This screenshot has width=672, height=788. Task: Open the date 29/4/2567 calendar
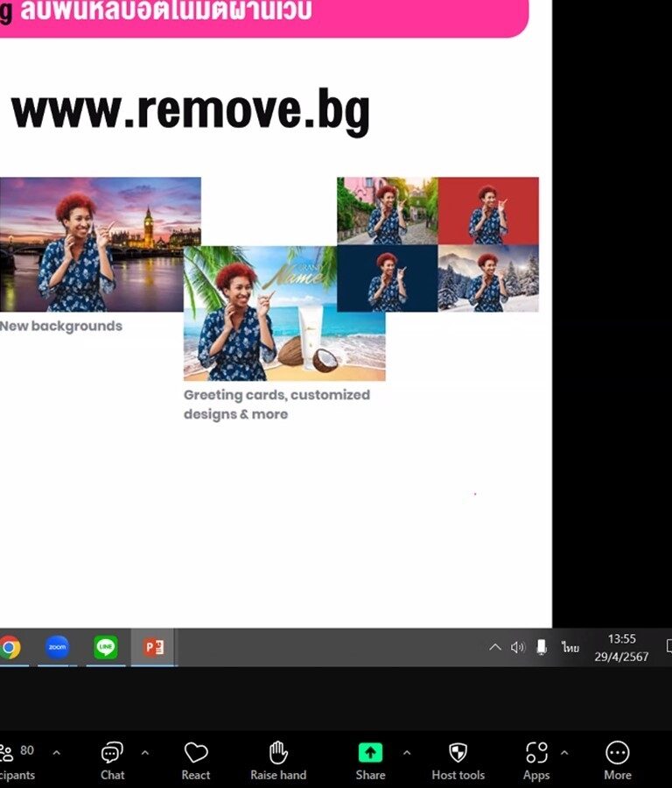[622, 657]
